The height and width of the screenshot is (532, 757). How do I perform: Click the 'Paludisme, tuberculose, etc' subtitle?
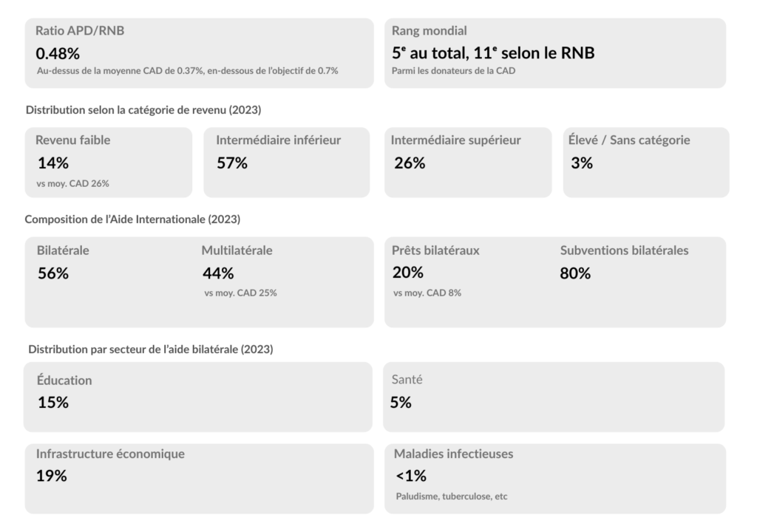(x=452, y=497)
